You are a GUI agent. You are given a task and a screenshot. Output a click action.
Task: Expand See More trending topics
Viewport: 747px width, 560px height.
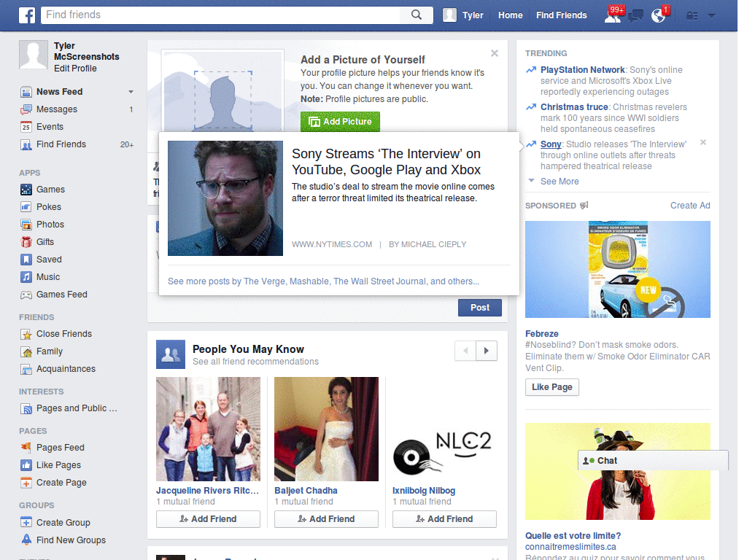pos(560,182)
